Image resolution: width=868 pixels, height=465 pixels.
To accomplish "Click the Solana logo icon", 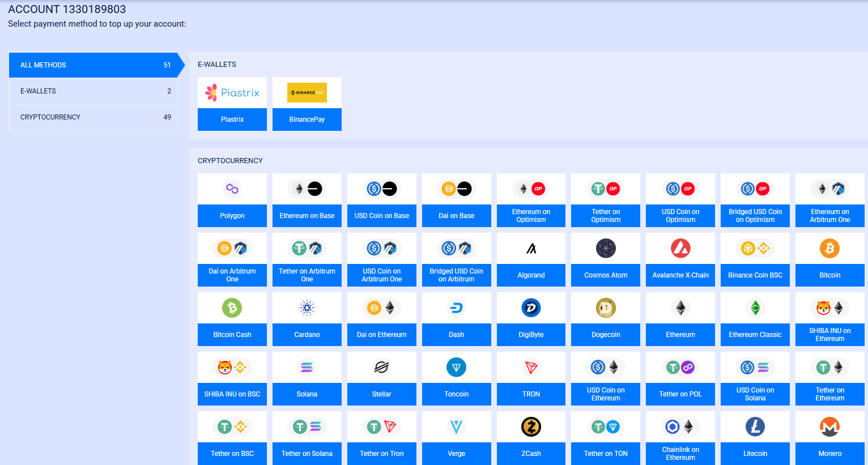I will (307, 367).
